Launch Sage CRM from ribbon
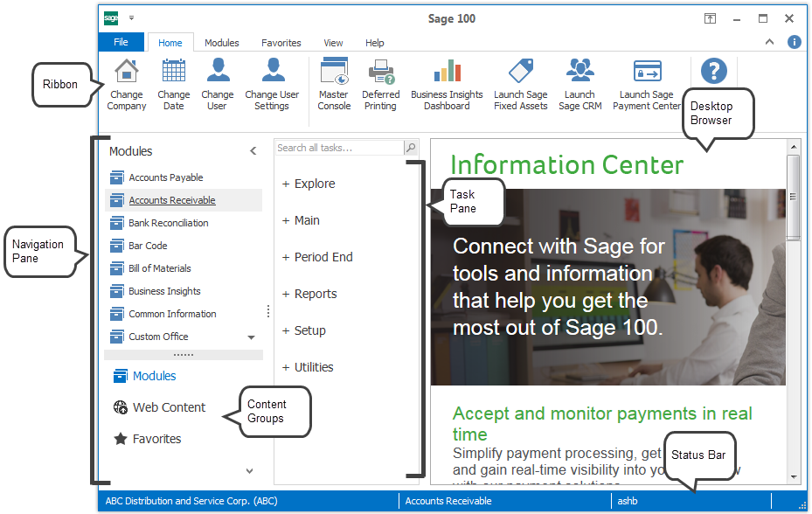812x514 pixels. pos(580,72)
